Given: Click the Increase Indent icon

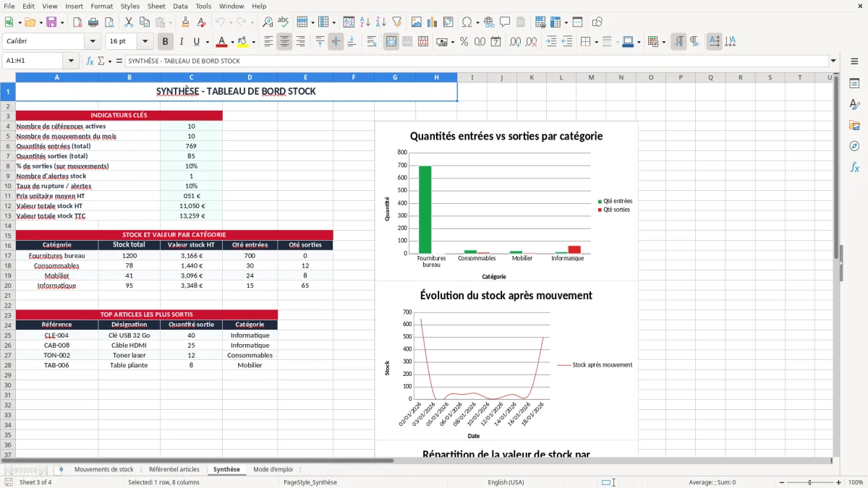Looking at the screenshot, I should [551, 42].
